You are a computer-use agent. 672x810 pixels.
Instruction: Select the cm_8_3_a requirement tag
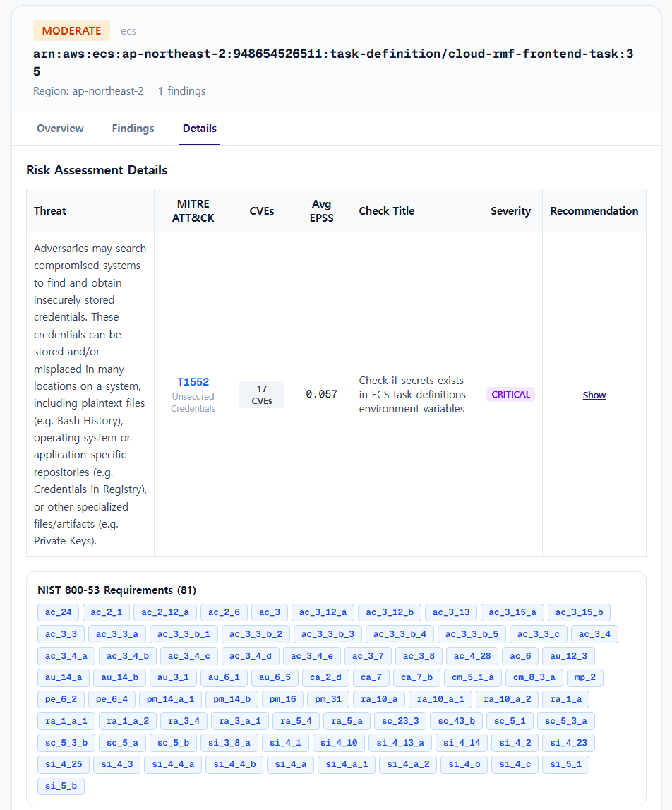534,677
